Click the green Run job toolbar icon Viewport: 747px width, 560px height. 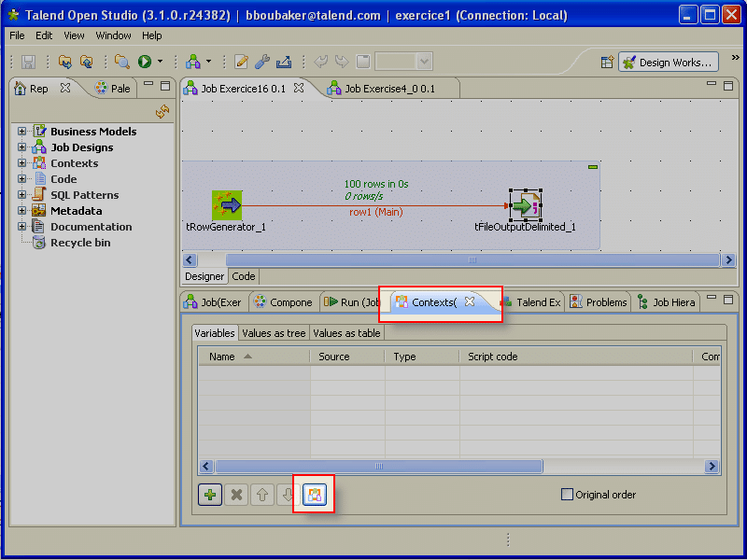(144, 62)
